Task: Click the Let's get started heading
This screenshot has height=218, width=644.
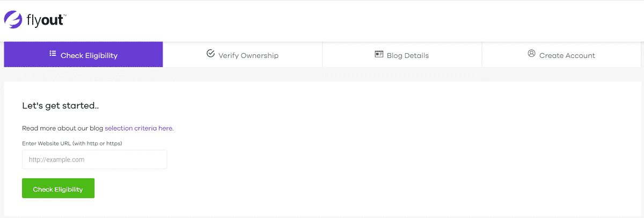Action: coord(61,106)
